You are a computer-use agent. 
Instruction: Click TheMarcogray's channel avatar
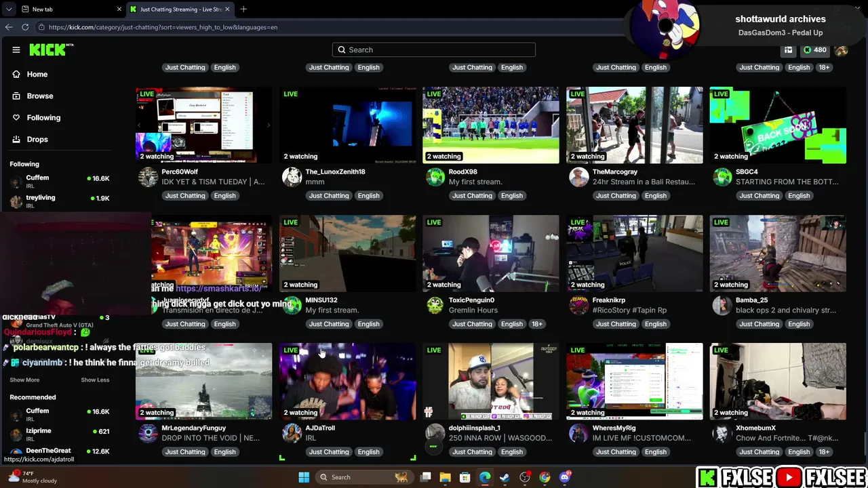click(578, 177)
